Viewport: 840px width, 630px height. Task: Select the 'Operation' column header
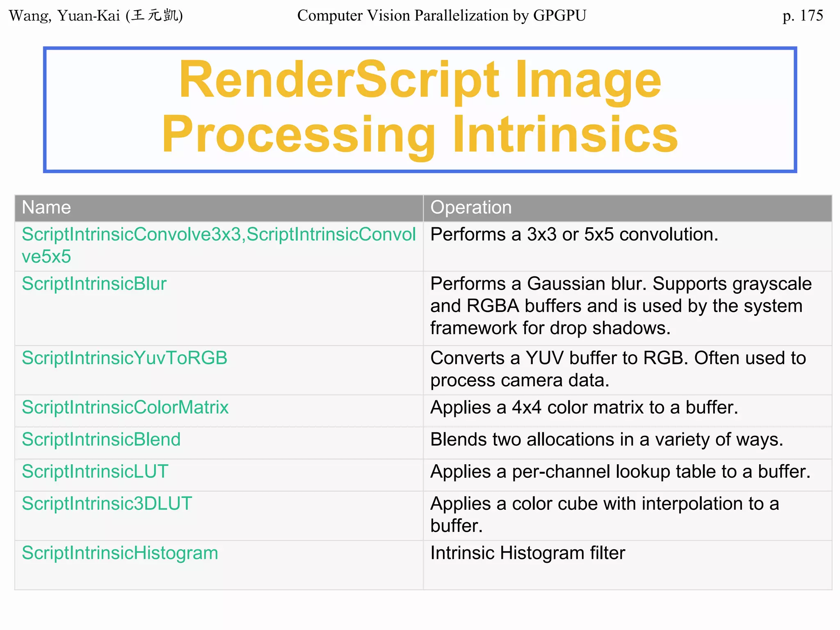(628, 208)
